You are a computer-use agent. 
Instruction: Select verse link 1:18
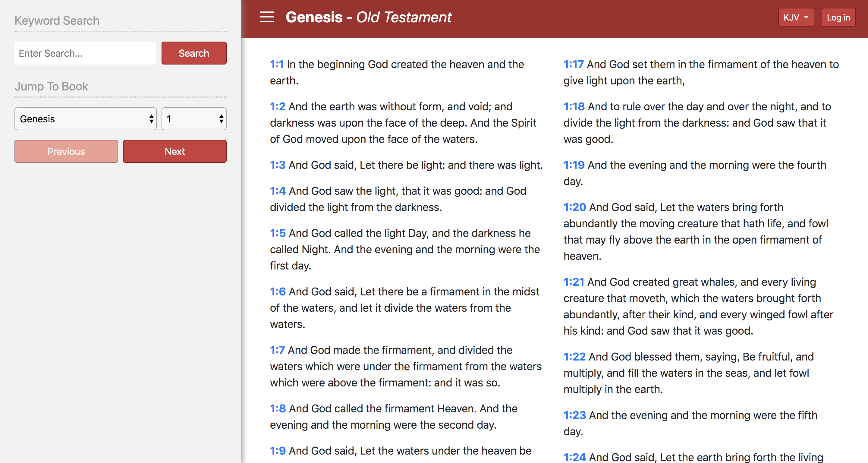coord(574,106)
